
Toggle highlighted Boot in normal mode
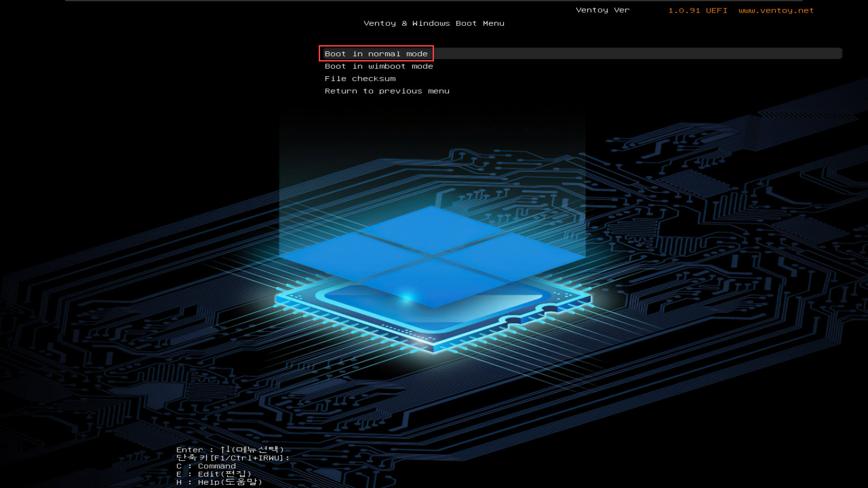pyautogui.click(x=376, y=53)
